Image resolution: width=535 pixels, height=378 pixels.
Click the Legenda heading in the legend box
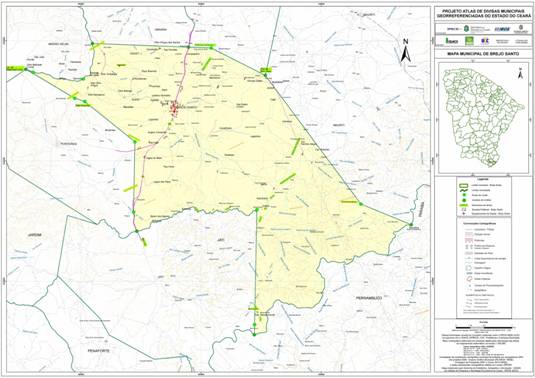click(x=483, y=179)
